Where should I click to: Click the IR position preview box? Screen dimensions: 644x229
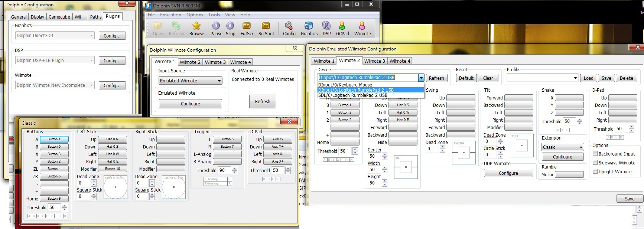[406, 167]
